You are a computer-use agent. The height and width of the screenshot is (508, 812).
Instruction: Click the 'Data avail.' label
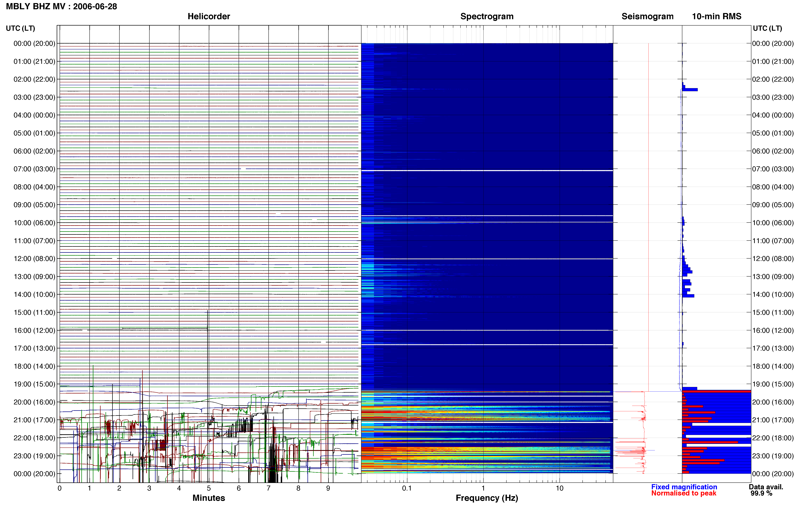coord(766,487)
